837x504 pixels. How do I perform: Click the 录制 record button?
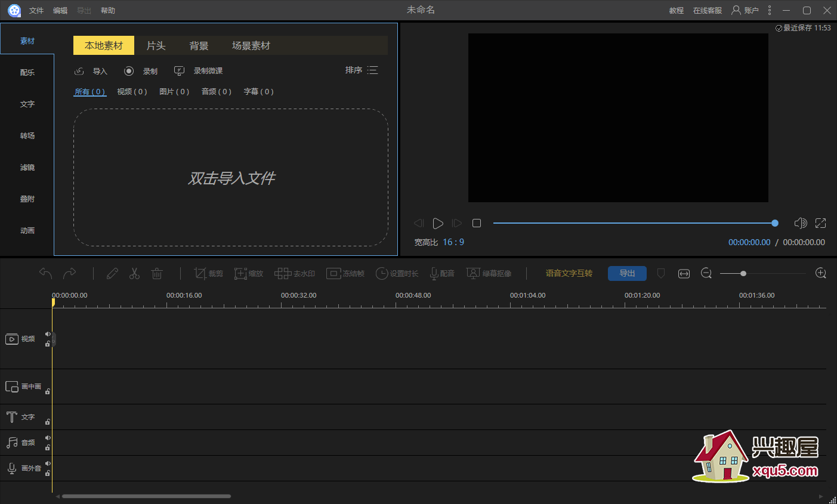pos(141,71)
